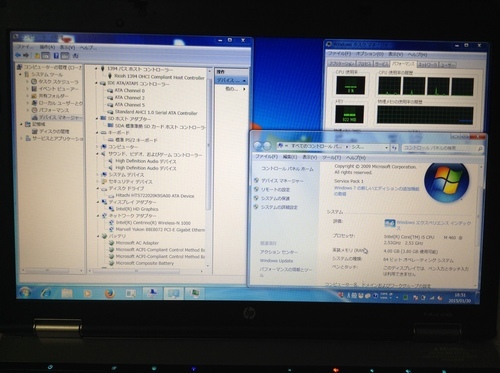Open the ツール(T) menu in Control Panel
Viewport: 500px width, 373px height.
(x=332, y=157)
